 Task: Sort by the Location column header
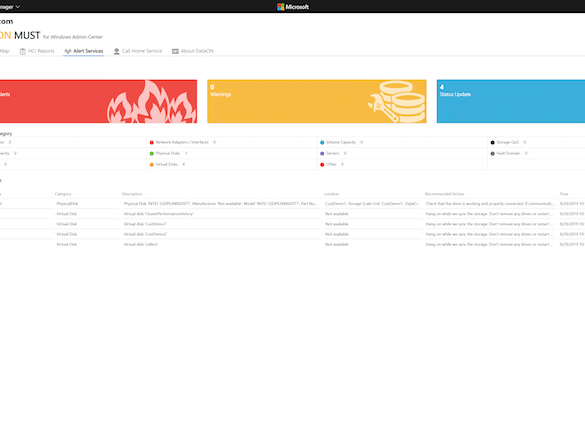(x=331, y=194)
